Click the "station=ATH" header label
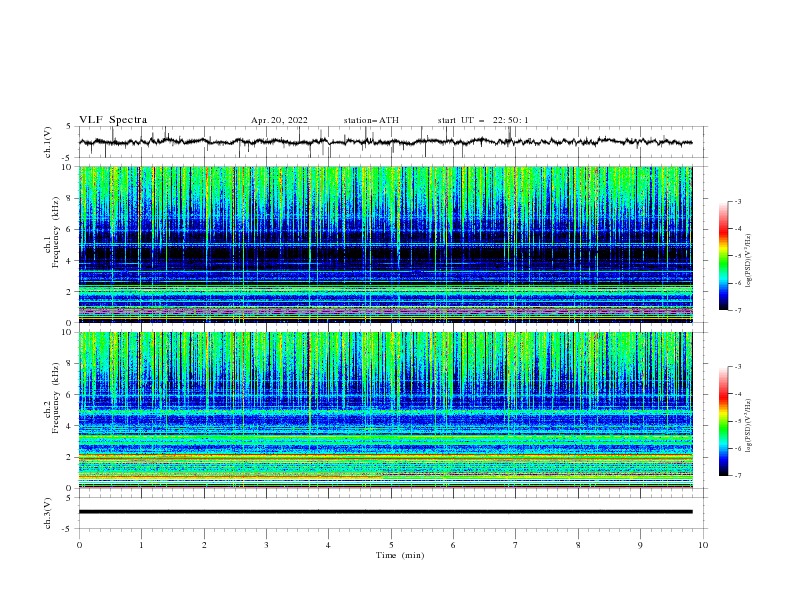Viewport: 792px width, 612px height. click(x=371, y=120)
